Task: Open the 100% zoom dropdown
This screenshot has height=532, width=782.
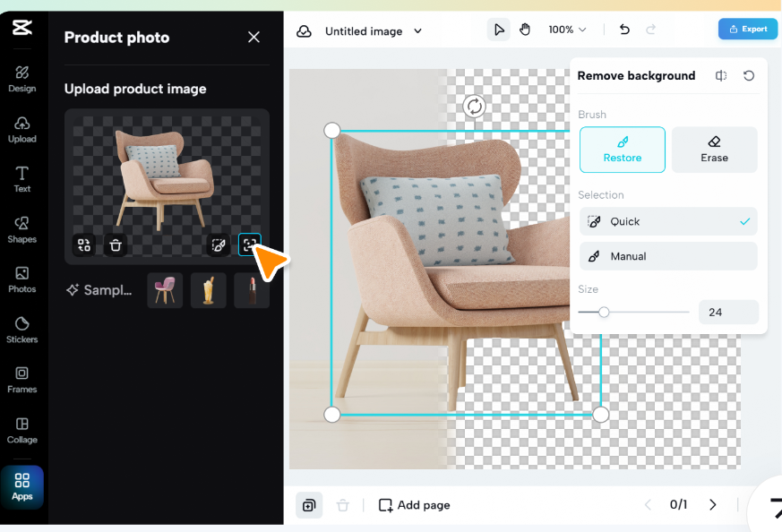Action: point(567,30)
